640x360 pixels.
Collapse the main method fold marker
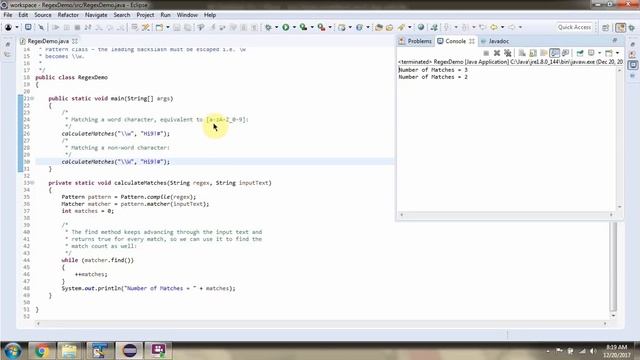32,98
